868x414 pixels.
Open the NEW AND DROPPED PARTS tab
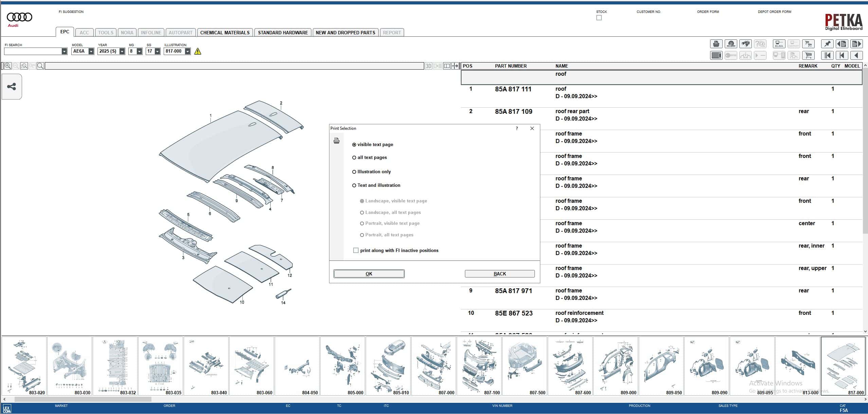pos(345,33)
